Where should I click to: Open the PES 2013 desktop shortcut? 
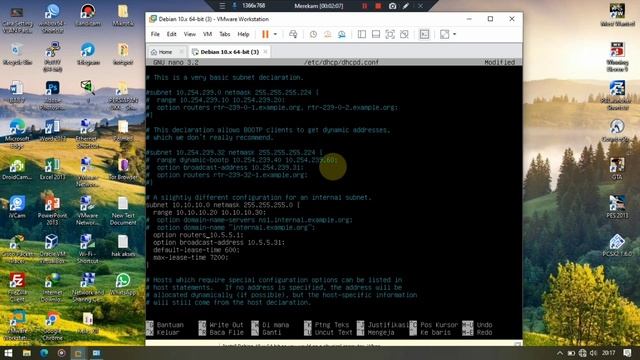tap(617, 207)
